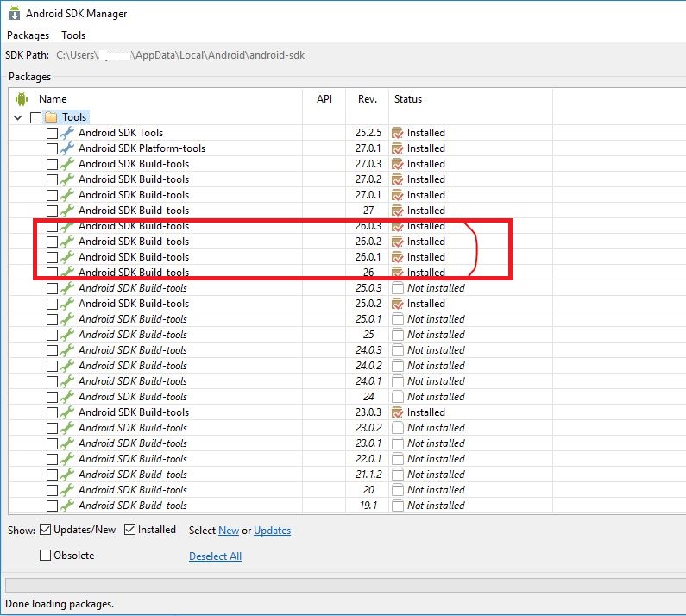Click wrench icon of Build-tools 23.0.3 row
The width and height of the screenshot is (686, 616).
(67, 412)
